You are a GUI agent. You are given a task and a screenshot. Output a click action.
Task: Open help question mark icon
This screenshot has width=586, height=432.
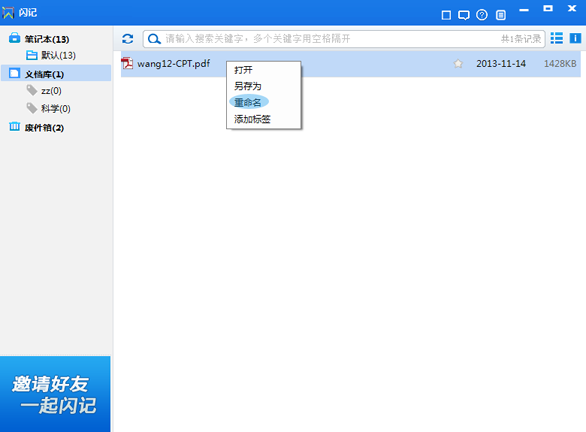click(482, 15)
